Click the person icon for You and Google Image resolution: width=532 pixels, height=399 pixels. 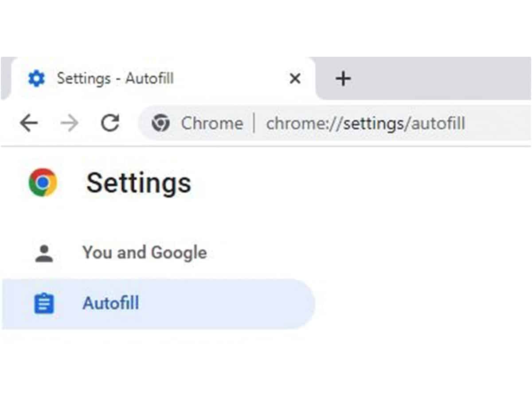click(x=44, y=253)
